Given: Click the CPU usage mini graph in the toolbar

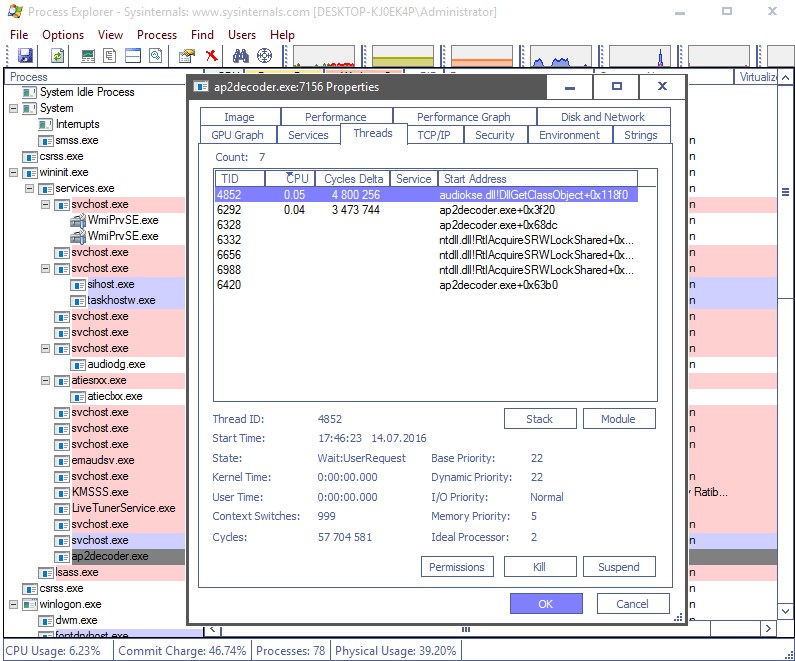Looking at the screenshot, I should (323, 56).
